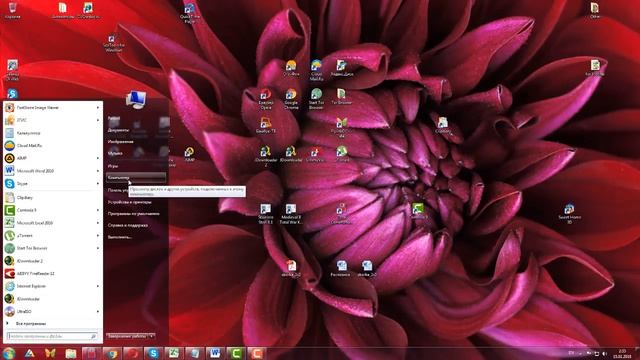Open Opera from the taskbar

132,353
